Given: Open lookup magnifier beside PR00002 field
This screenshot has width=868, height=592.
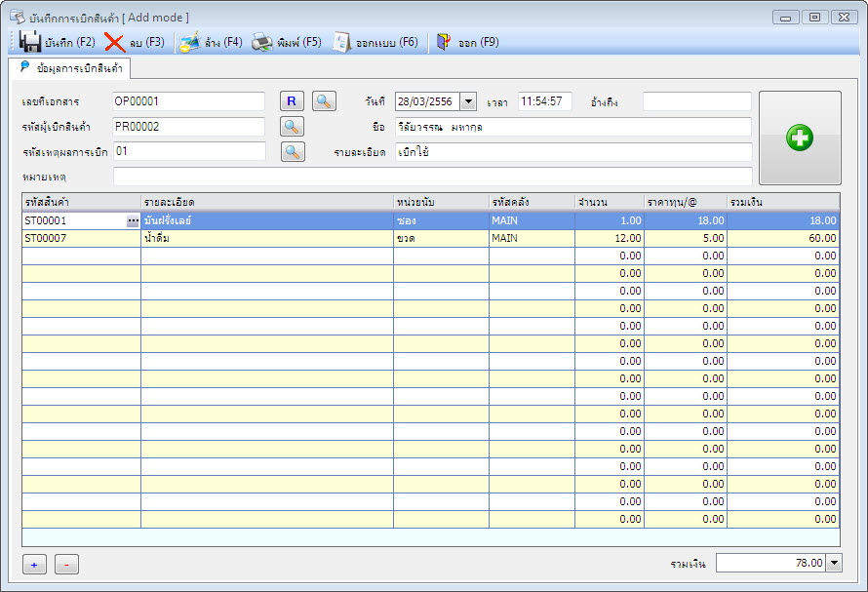Looking at the screenshot, I should click(x=292, y=127).
